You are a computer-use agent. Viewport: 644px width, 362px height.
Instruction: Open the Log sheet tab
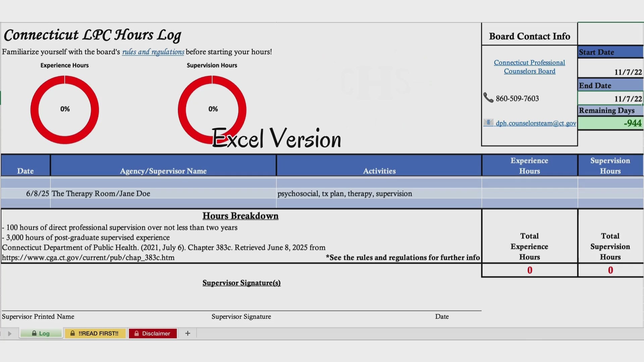[x=41, y=333]
